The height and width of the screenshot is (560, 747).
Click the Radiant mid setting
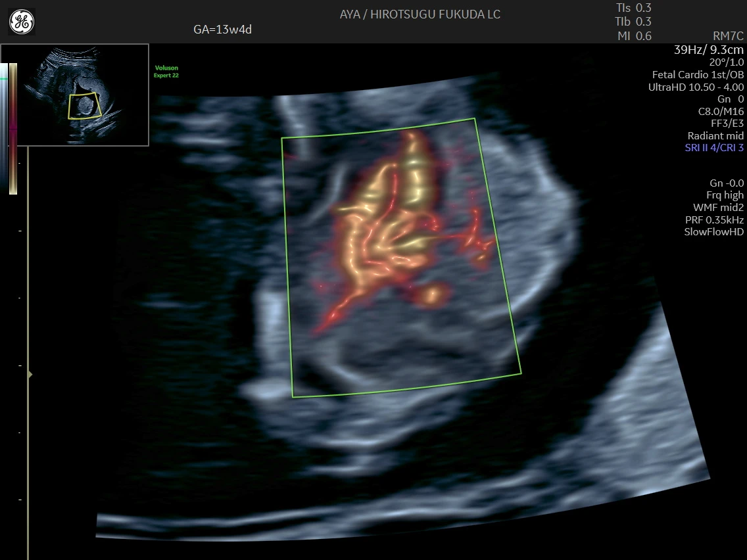[x=715, y=135]
